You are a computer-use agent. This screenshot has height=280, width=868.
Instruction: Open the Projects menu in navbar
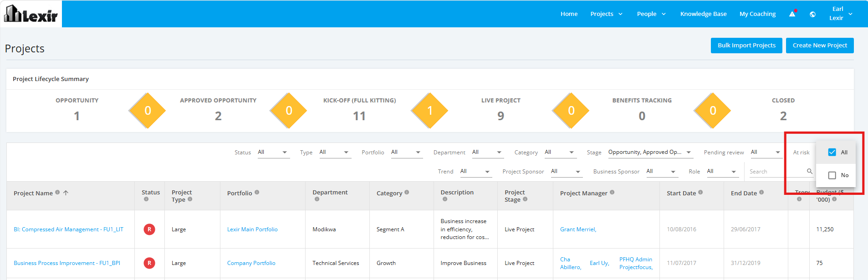(606, 14)
